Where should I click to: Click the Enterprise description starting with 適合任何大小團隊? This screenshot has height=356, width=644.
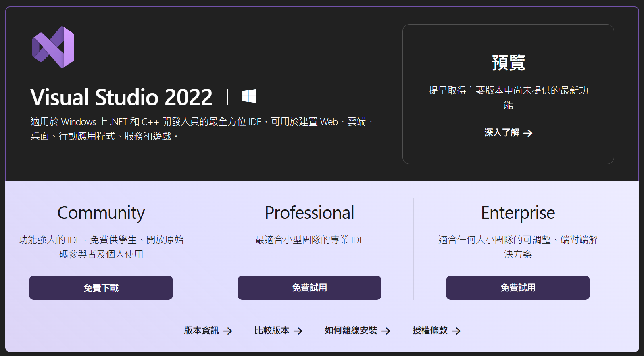point(518,247)
